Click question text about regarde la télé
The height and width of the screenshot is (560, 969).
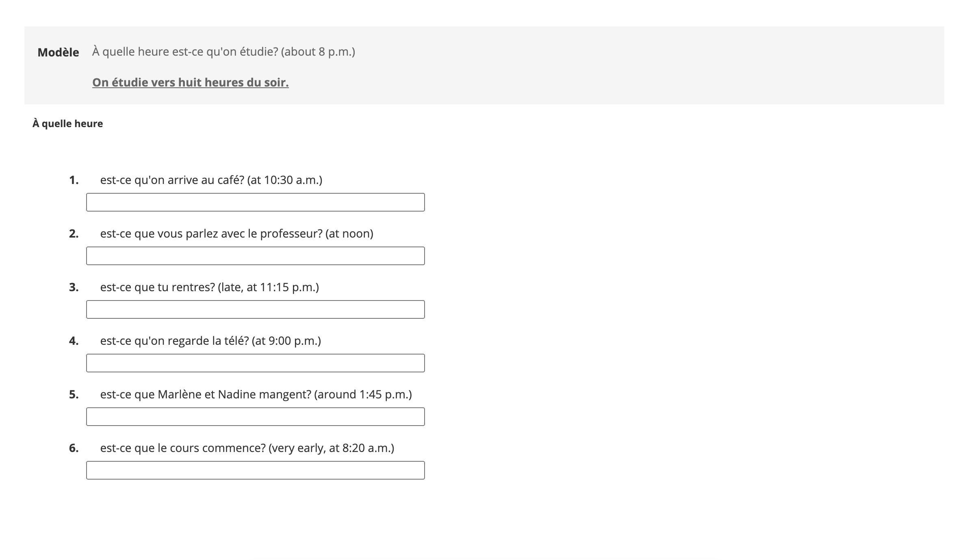coord(210,341)
